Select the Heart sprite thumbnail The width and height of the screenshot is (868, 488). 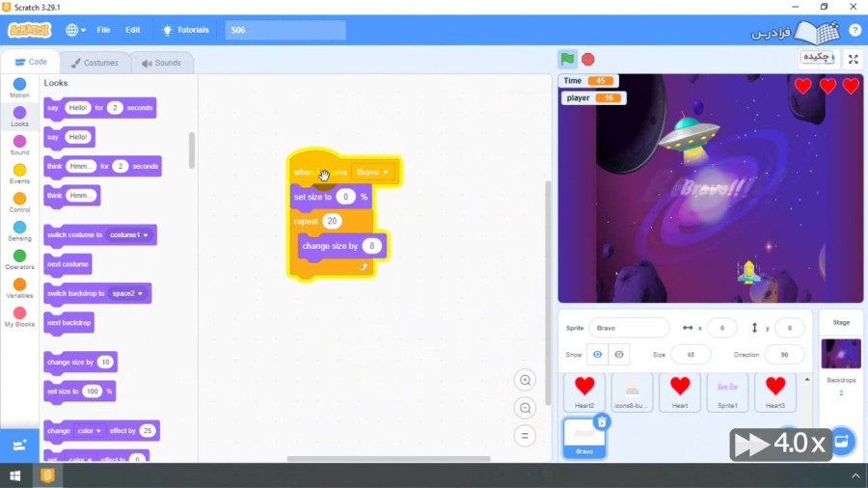(x=680, y=393)
